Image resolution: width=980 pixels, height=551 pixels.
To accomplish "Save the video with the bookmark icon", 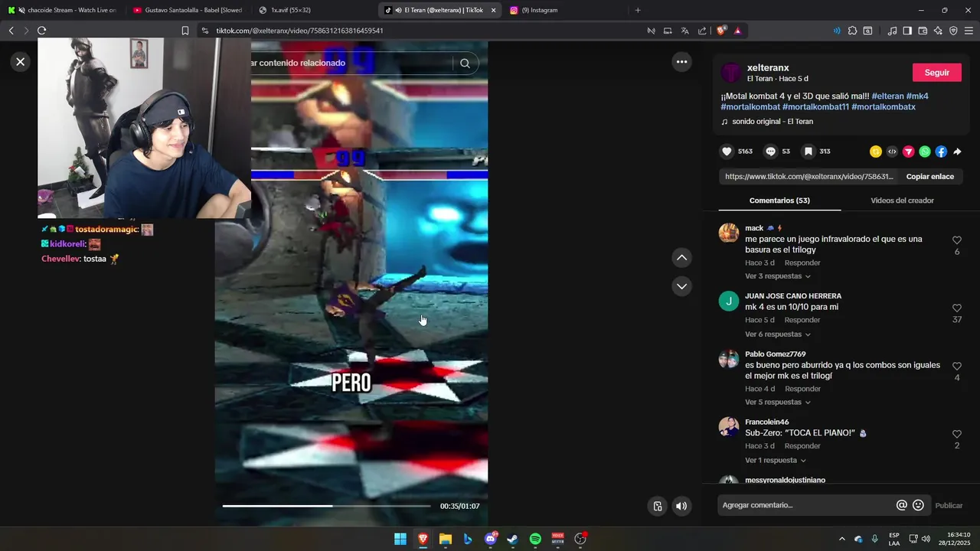I will (808, 152).
